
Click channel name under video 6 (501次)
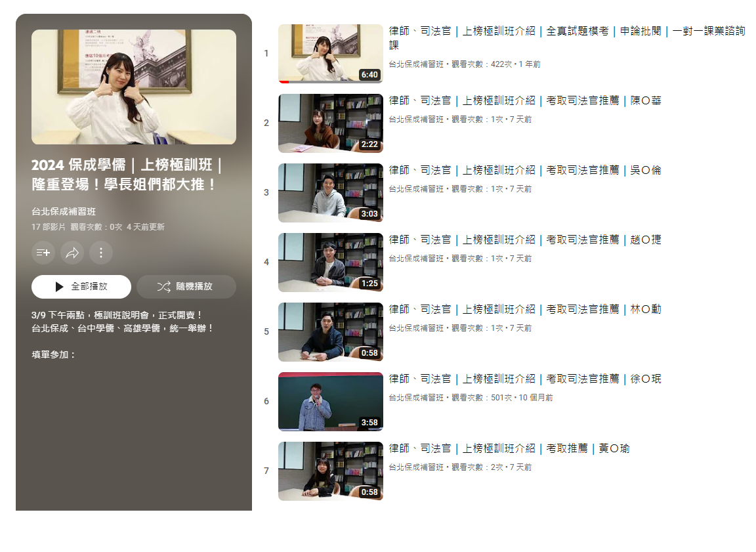coord(416,398)
